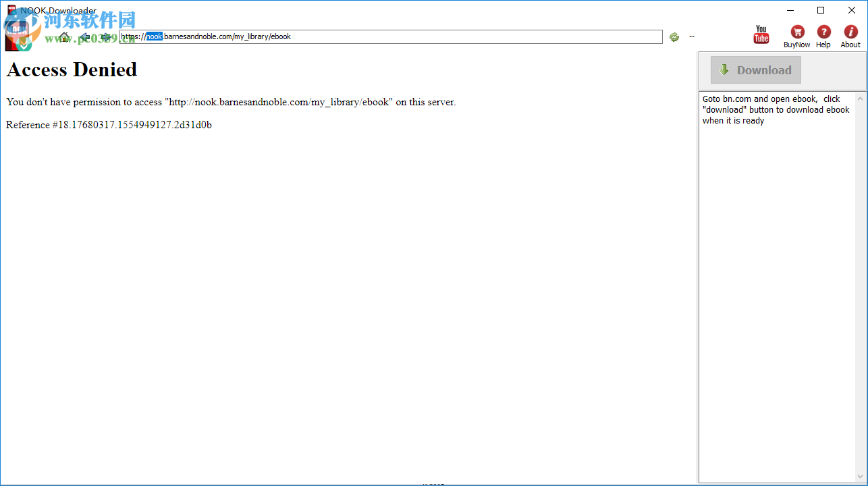The width and height of the screenshot is (868, 486).
Task: Reload the page with the green refresh icon
Action: point(674,37)
